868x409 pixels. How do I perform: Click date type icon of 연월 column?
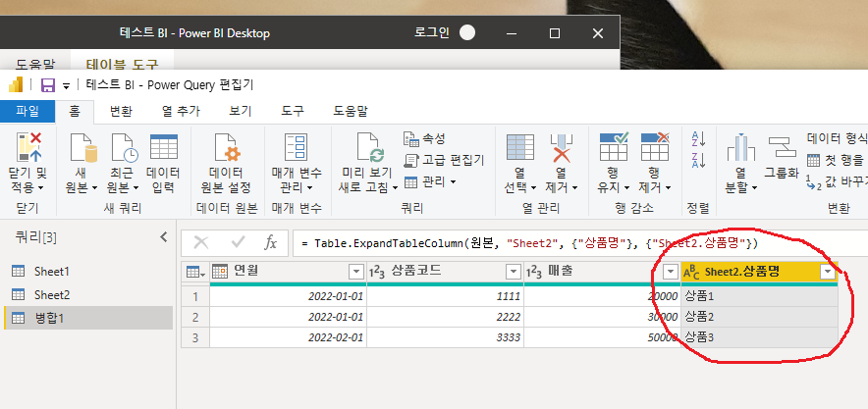220,271
